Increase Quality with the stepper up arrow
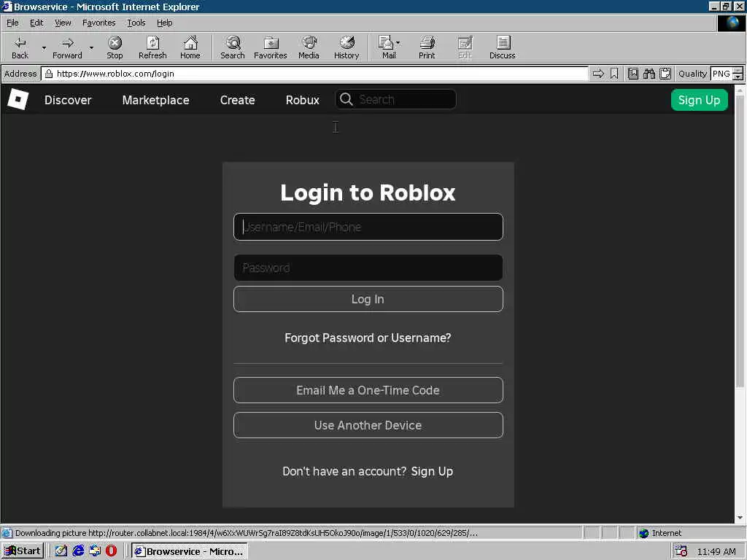 [738, 71]
